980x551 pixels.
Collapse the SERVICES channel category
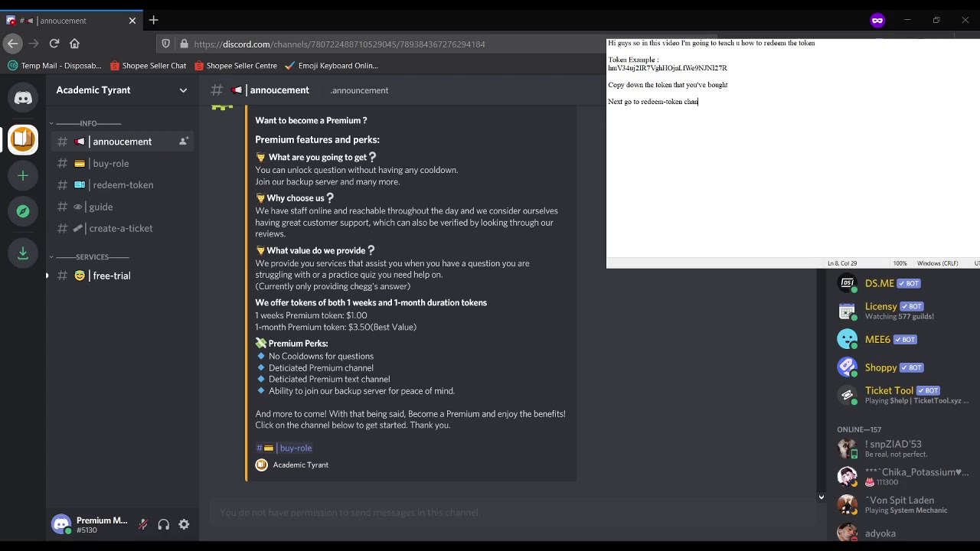pyautogui.click(x=89, y=256)
